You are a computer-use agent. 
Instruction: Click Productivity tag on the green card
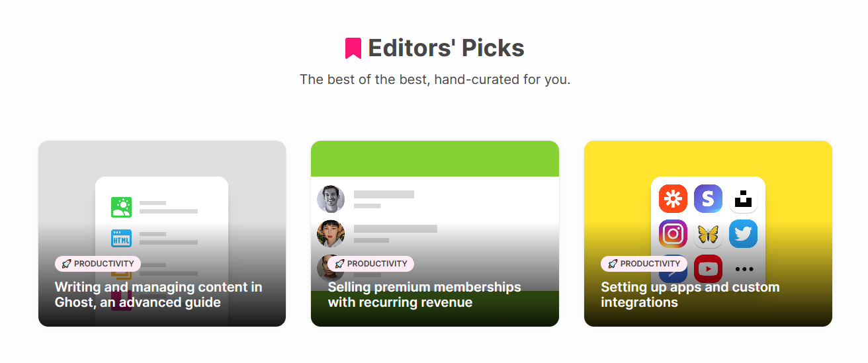point(370,264)
